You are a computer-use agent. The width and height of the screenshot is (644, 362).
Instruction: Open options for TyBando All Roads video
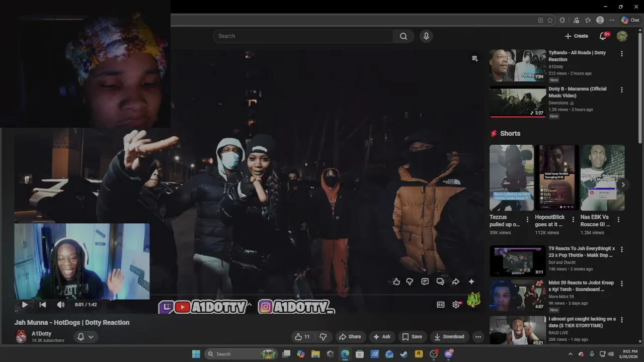pyautogui.click(x=622, y=54)
